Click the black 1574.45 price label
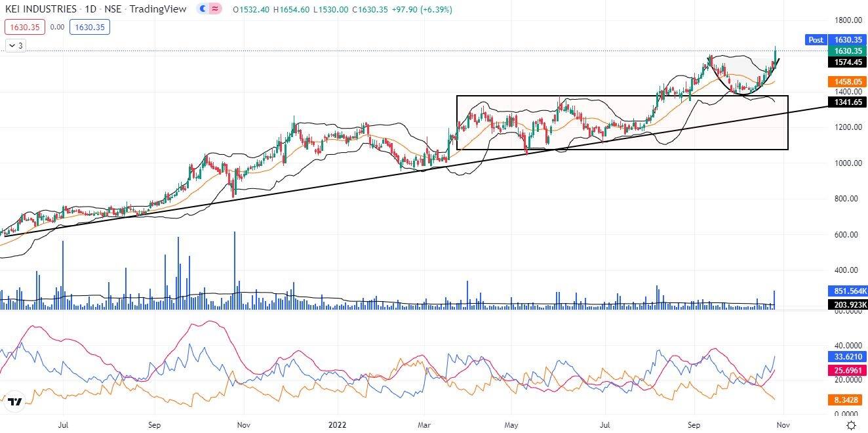868x433 pixels. 846,62
